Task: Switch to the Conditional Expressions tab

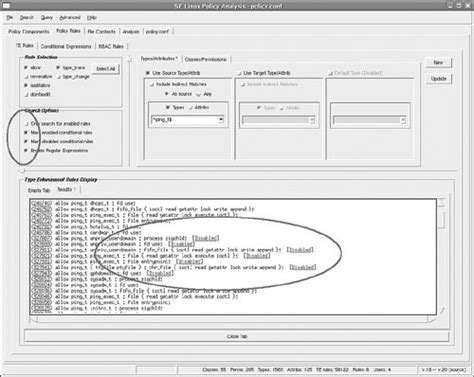Action: click(x=66, y=46)
